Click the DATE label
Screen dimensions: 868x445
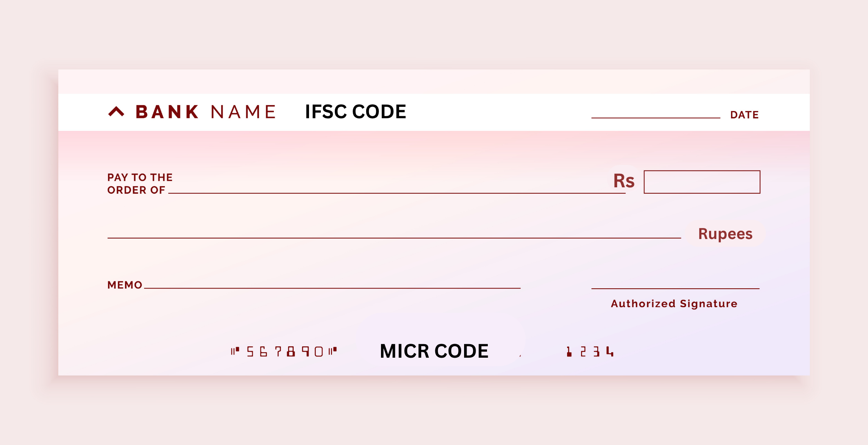pos(744,115)
